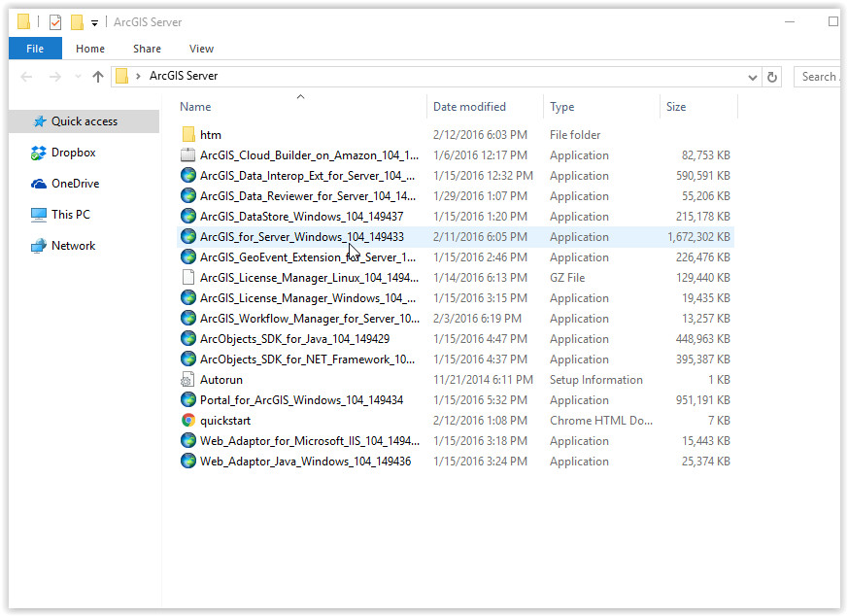848x616 pixels.
Task: Click the 1,672,302 KB size cell
Action: (x=698, y=237)
